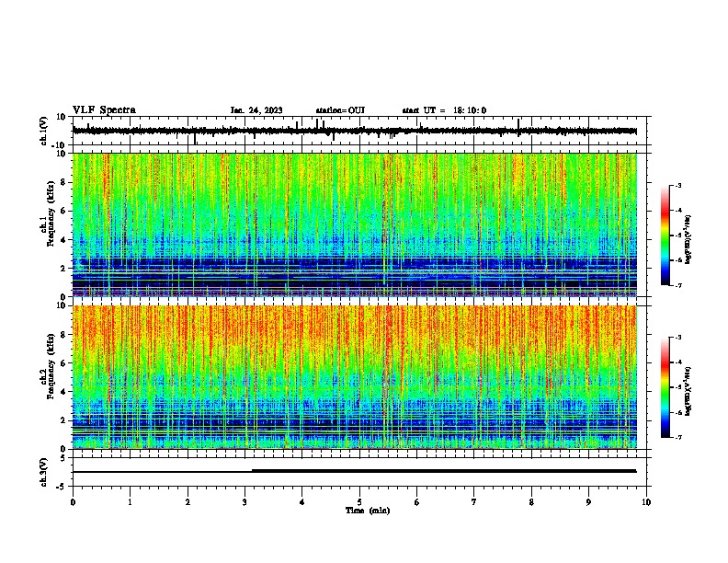Click inside the ch.1 spectrogram panel

(x=355, y=224)
